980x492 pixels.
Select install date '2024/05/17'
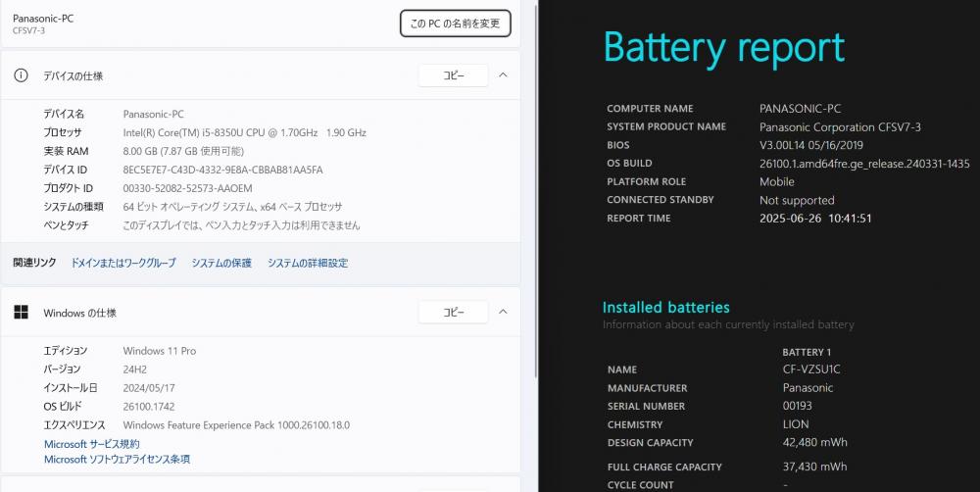coord(149,388)
